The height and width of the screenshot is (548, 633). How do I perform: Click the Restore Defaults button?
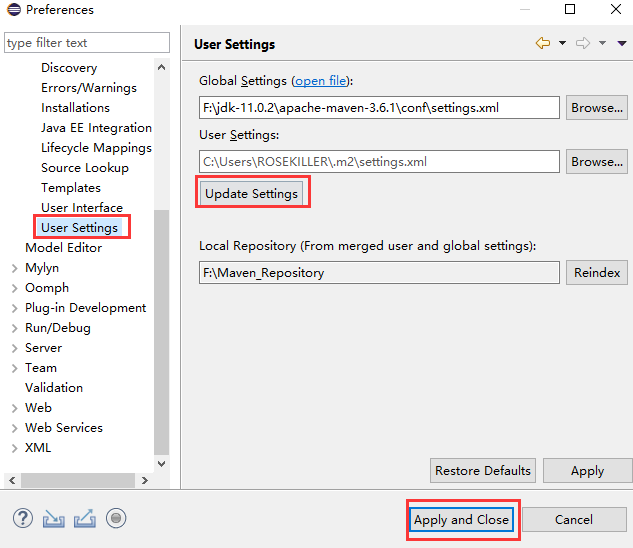483,470
